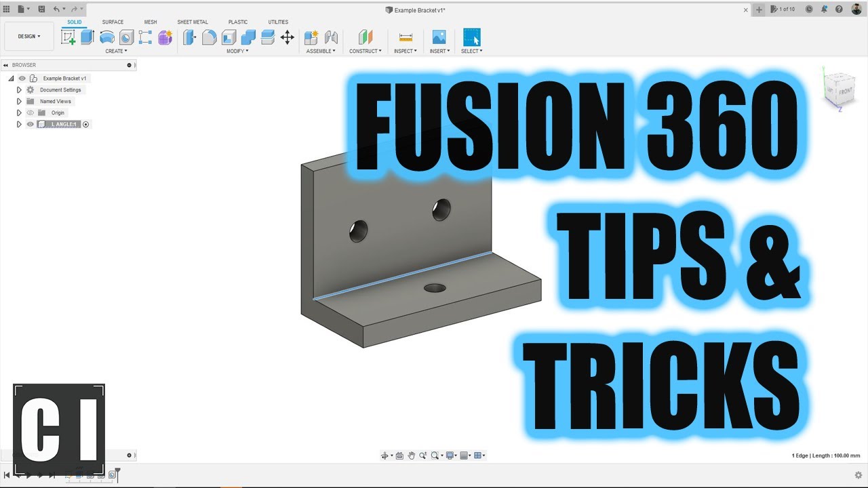Open timeline settings gear
The height and width of the screenshot is (488, 868).
pos(859,475)
